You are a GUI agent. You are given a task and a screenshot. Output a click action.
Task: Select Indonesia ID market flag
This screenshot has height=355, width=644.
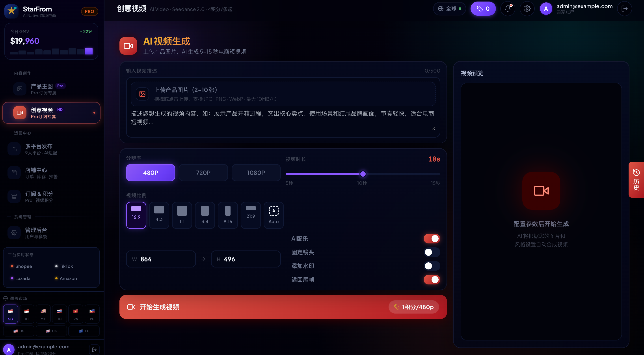coord(27,314)
